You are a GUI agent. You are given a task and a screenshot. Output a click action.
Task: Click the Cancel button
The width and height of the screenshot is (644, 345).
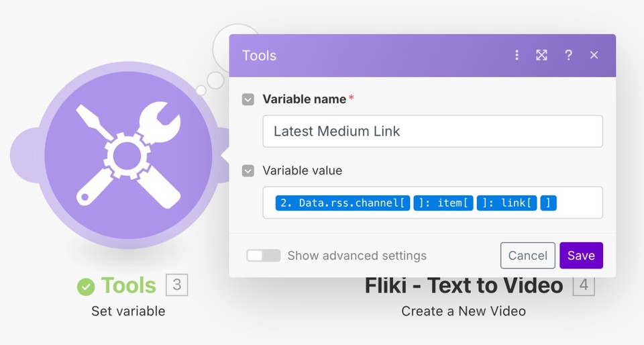pos(528,256)
